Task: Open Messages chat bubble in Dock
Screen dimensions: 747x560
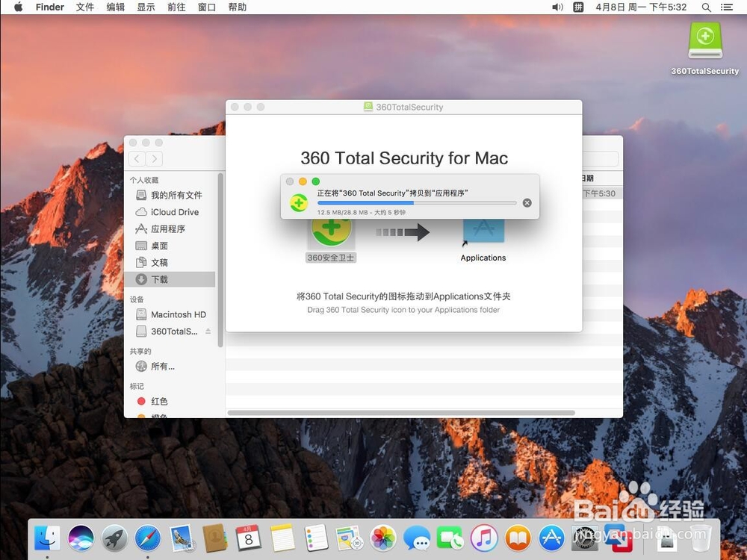Action: point(417,538)
